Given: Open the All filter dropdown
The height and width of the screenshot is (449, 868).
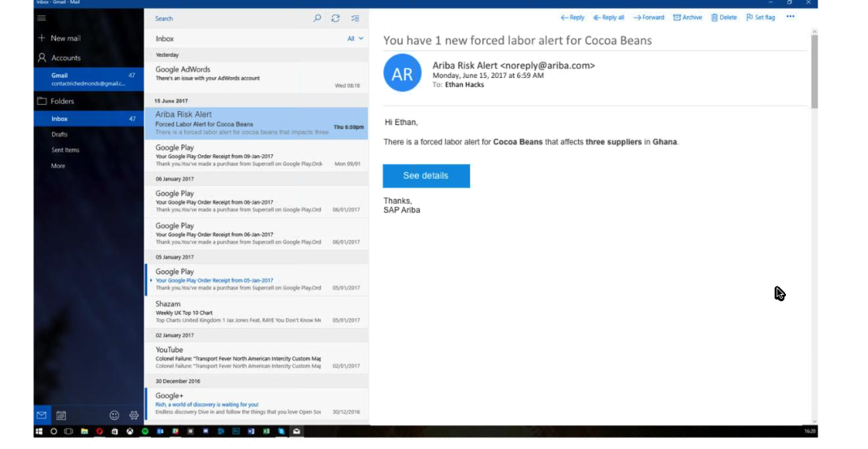Looking at the screenshot, I should 356,39.
